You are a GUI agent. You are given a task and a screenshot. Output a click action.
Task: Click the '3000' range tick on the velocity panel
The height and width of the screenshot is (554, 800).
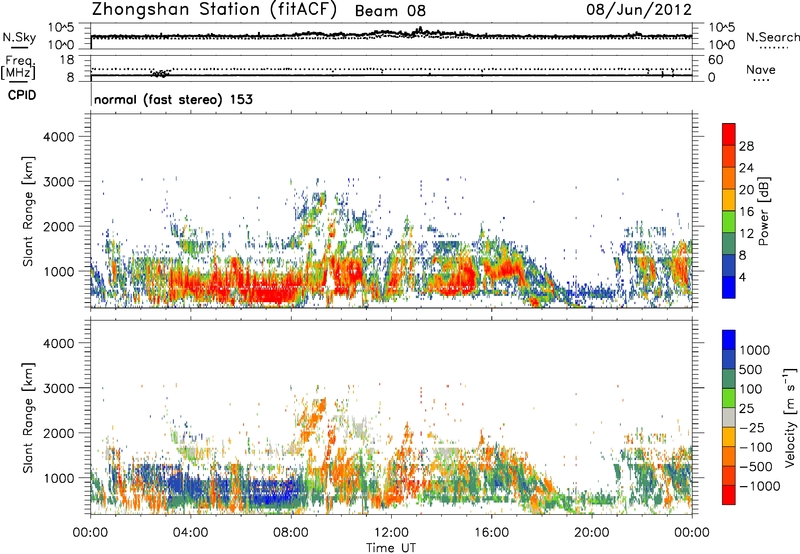(x=58, y=388)
